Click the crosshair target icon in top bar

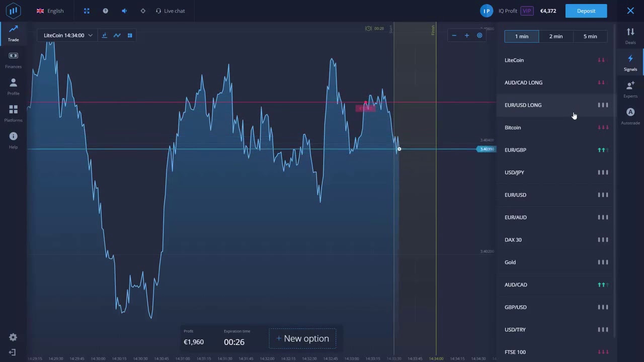tap(143, 11)
